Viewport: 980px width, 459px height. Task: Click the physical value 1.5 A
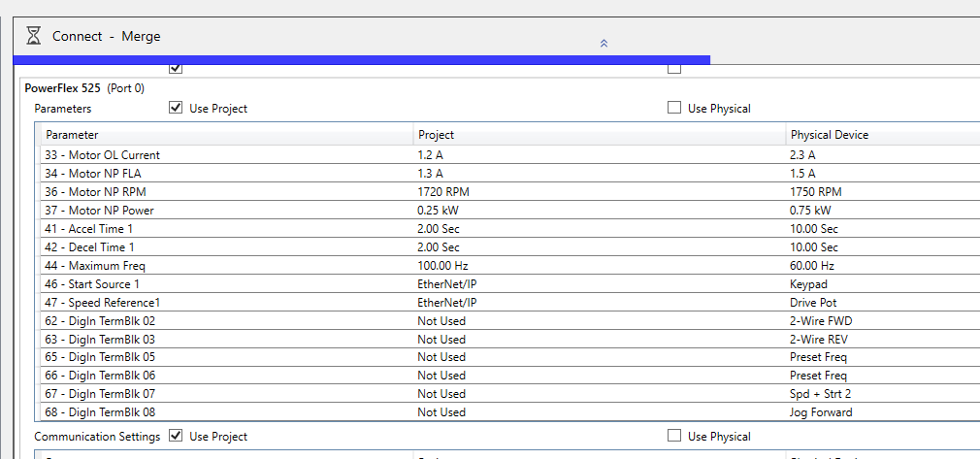click(x=802, y=174)
